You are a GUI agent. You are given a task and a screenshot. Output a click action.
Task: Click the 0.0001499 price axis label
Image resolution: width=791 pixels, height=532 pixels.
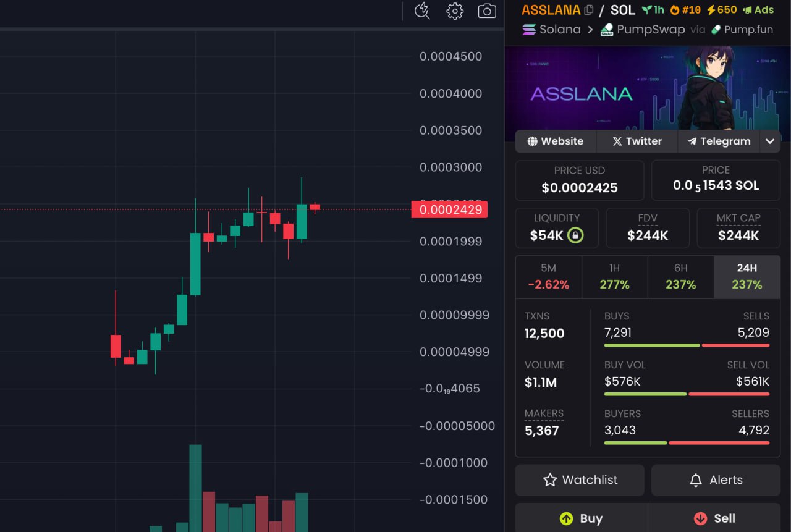[x=451, y=278]
